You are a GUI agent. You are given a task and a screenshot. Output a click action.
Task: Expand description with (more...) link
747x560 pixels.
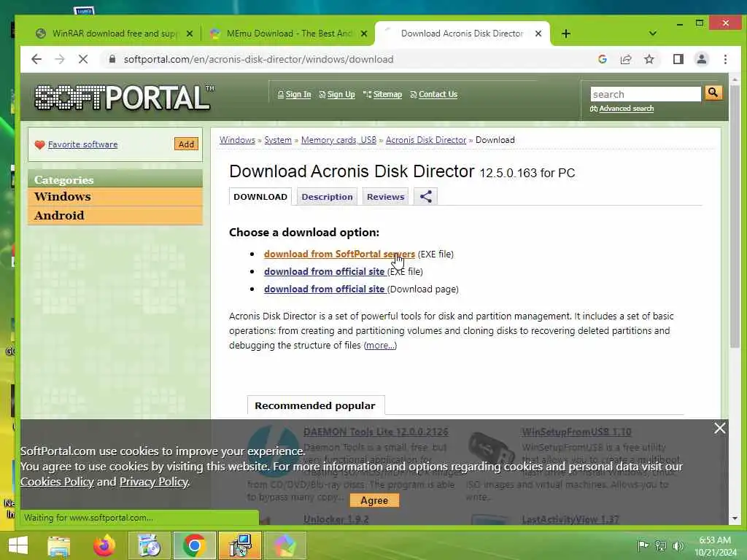(380, 345)
